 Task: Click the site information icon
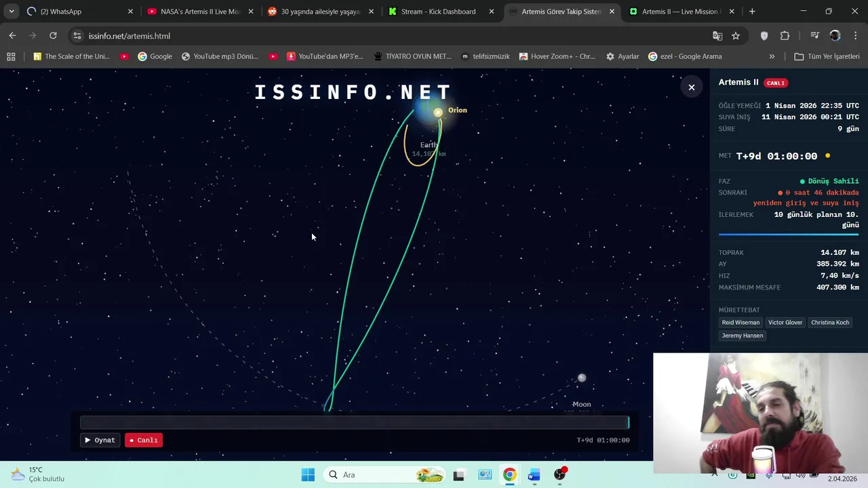point(77,36)
